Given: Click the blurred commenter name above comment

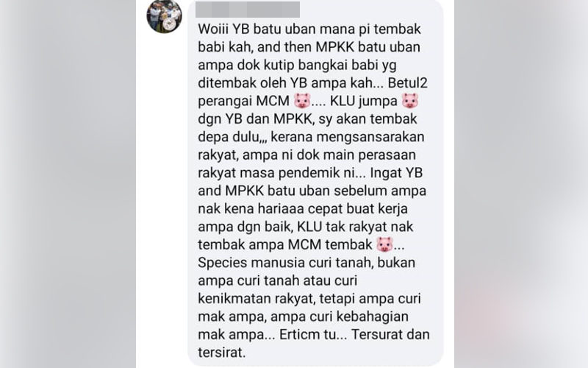Looking at the screenshot, I should click(x=248, y=10).
